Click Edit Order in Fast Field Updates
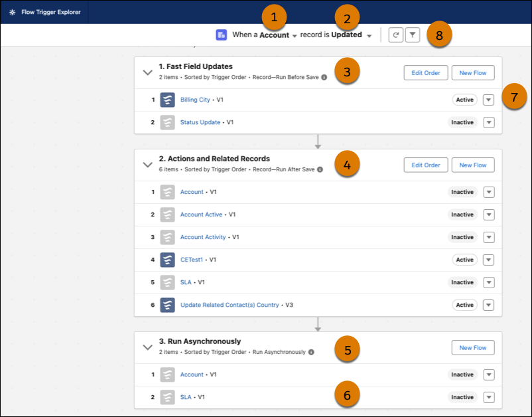Viewport: 532px width, 417px height. pyautogui.click(x=426, y=72)
